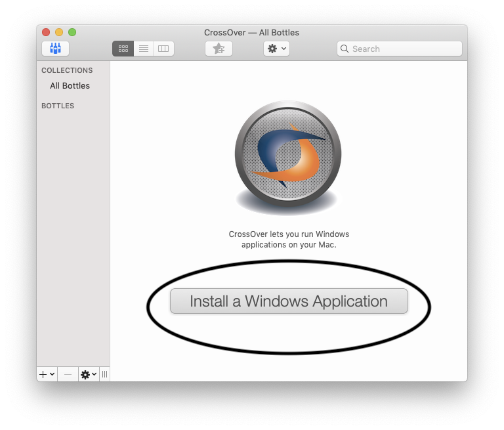
Task: Open the toolbar gear actions dropdown
Action: pyautogui.click(x=276, y=49)
